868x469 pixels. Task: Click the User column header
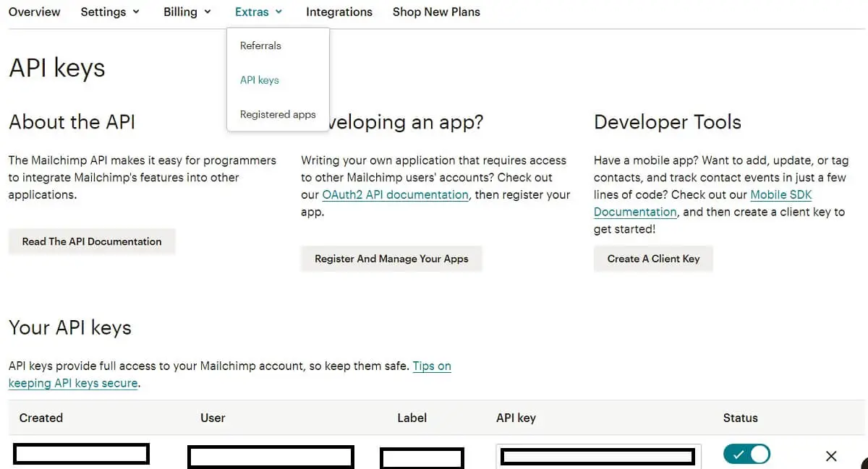[213, 418]
